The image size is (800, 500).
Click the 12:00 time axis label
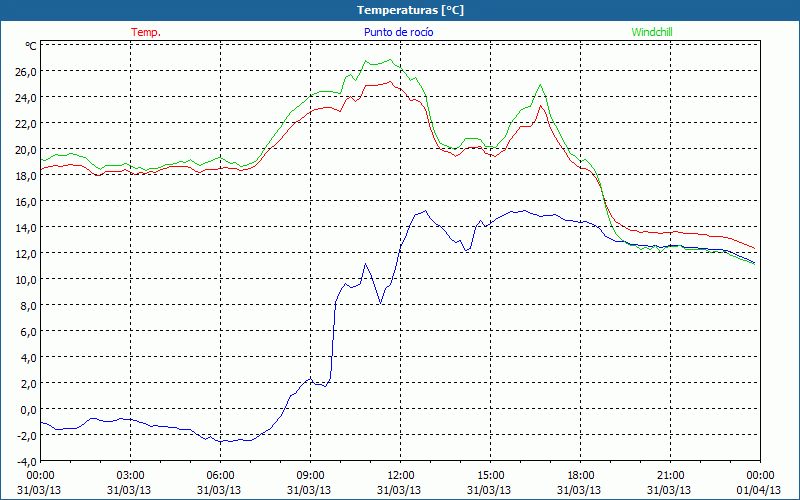point(400,475)
